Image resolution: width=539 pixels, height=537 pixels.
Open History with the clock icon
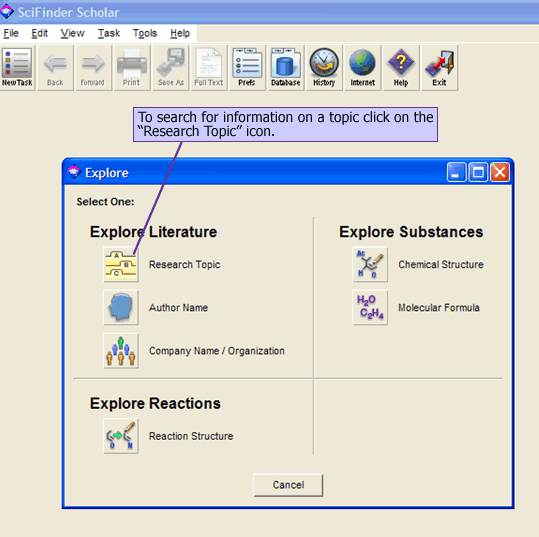[324, 68]
